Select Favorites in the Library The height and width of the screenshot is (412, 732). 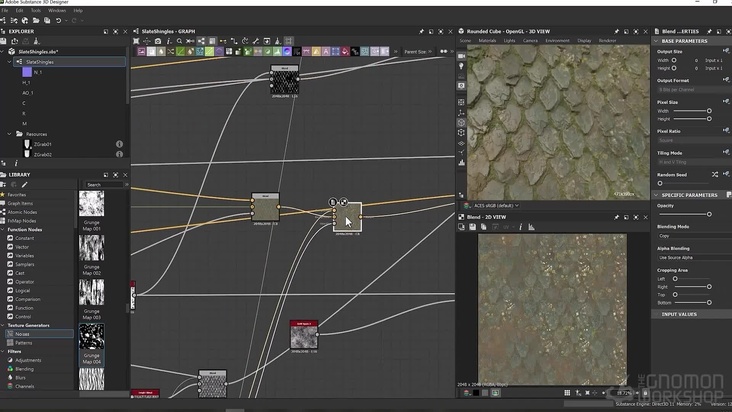tap(17, 195)
